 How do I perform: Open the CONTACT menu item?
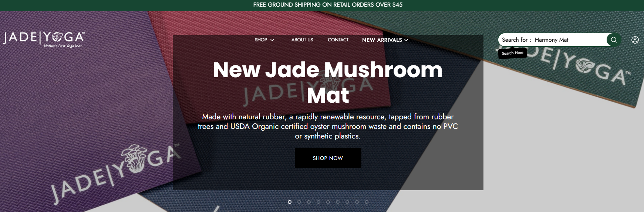(338, 40)
